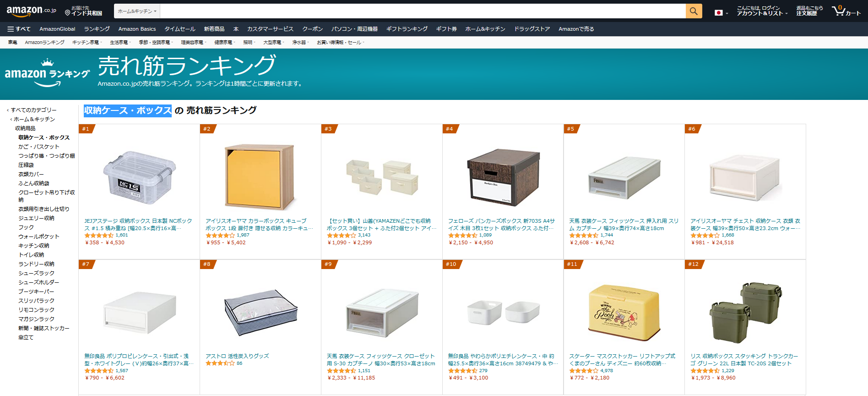Click into the search text field

423,11
